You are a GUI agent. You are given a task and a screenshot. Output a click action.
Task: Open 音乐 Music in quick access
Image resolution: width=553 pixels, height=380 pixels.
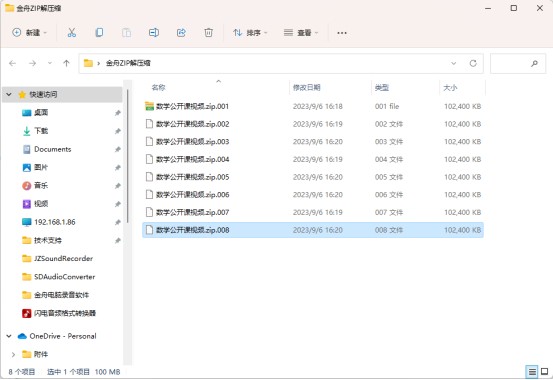click(x=41, y=186)
